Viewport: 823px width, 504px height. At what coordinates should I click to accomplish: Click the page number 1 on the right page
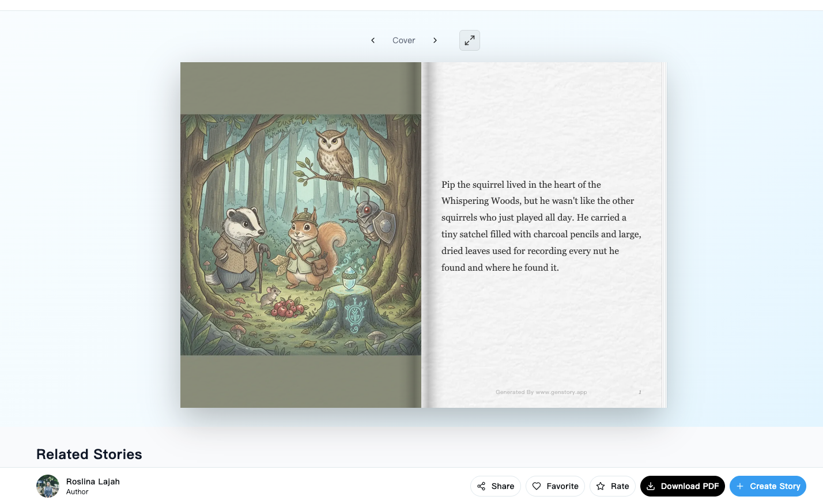[x=640, y=392]
